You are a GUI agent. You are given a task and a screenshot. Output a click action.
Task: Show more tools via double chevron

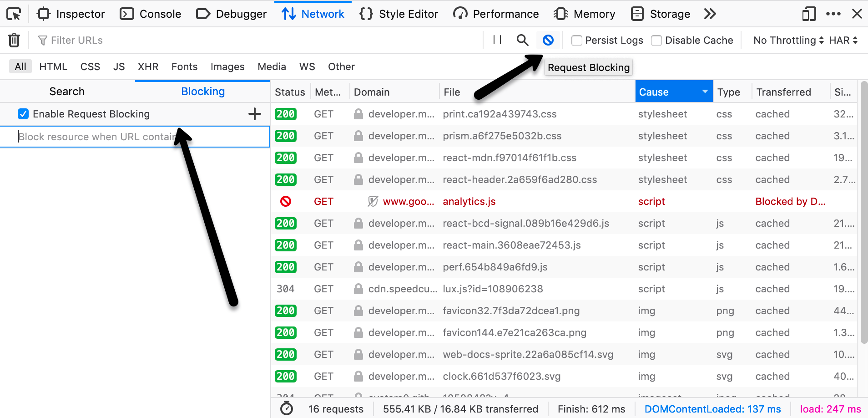tap(710, 14)
